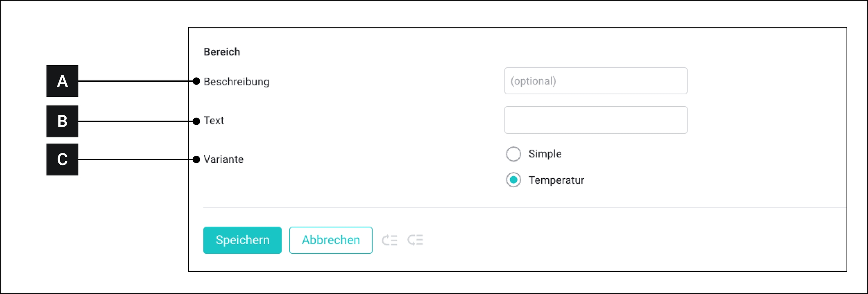Click the Bereich section heading
This screenshot has height=294, width=868.
tap(222, 52)
